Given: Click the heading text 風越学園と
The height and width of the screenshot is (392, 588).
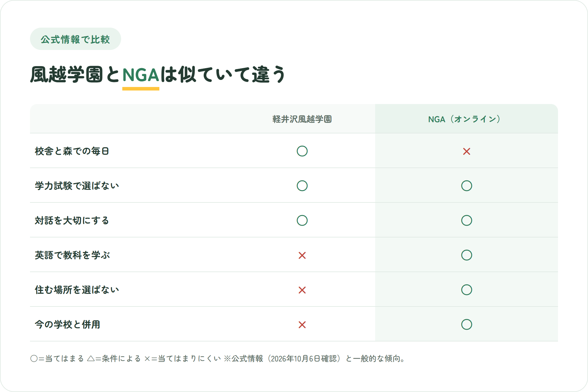Looking at the screenshot, I should point(75,75).
